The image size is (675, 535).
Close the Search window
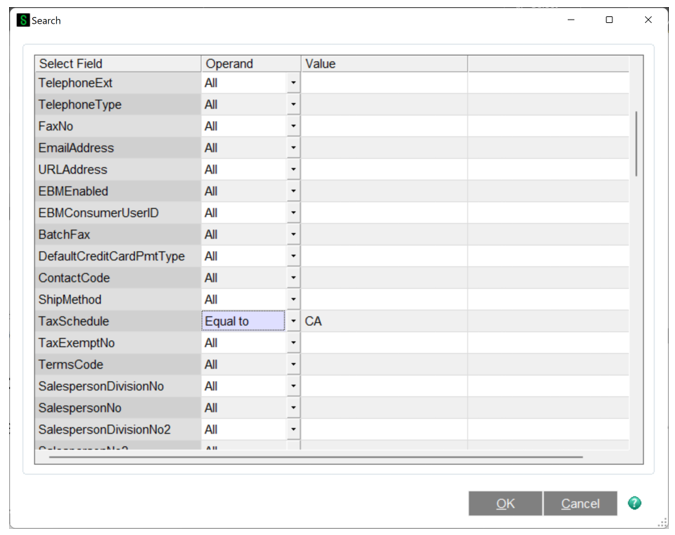point(648,20)
